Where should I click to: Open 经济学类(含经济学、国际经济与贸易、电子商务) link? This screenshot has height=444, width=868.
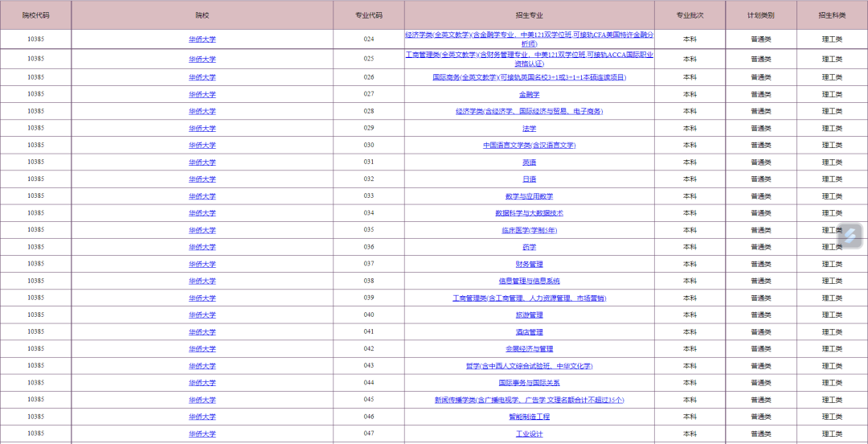(529, 112)
